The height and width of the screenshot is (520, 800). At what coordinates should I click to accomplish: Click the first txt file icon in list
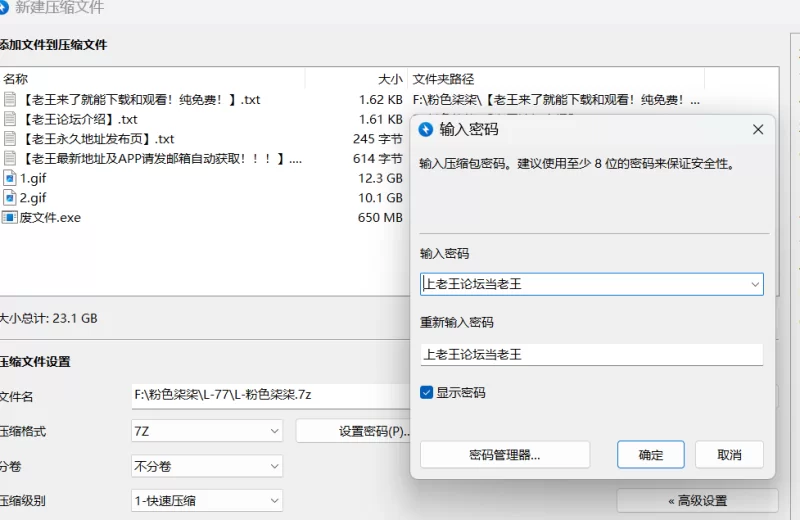coord(10,99)
